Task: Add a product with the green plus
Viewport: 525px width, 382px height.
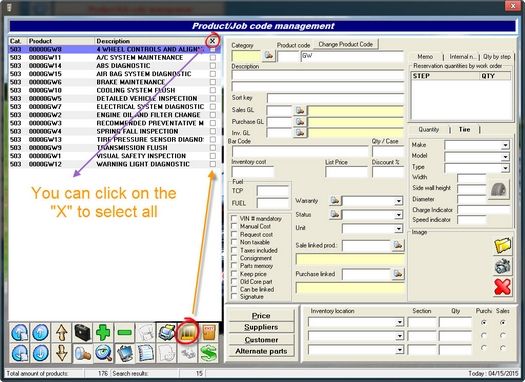Action: (x=103, y=332)
